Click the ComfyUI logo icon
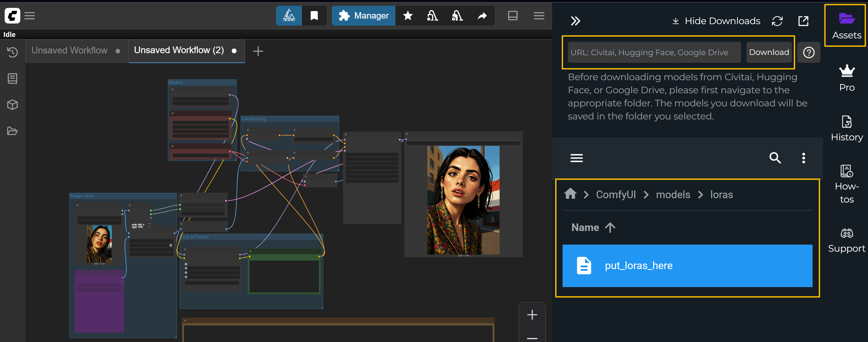Screen dimensions: 868x342 (12, 15)
